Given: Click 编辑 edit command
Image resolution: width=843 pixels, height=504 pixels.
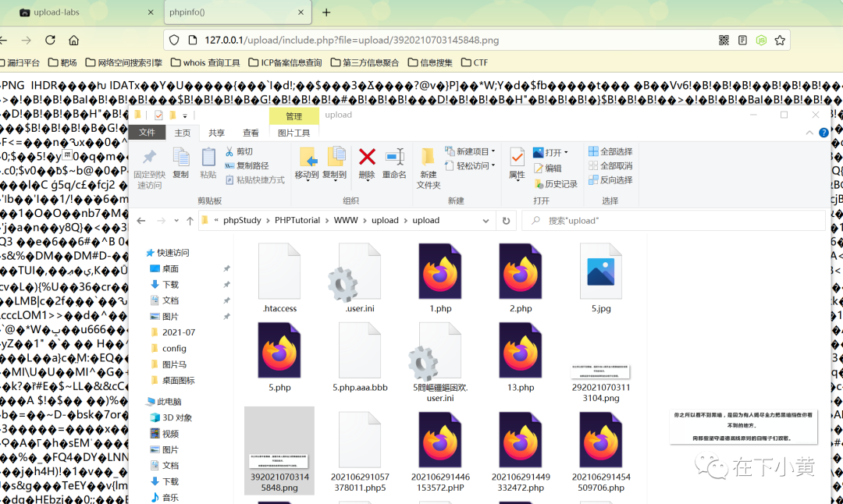Looking at the screenshot, I should (x=548, y=169).
